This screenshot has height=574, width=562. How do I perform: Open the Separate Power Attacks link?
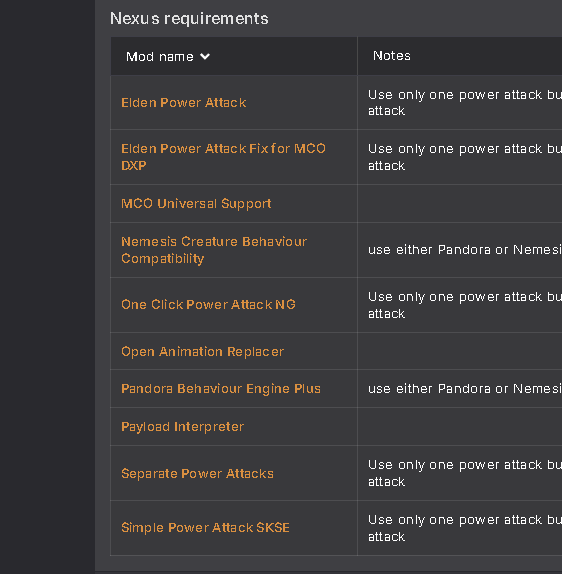click(197, 474)
